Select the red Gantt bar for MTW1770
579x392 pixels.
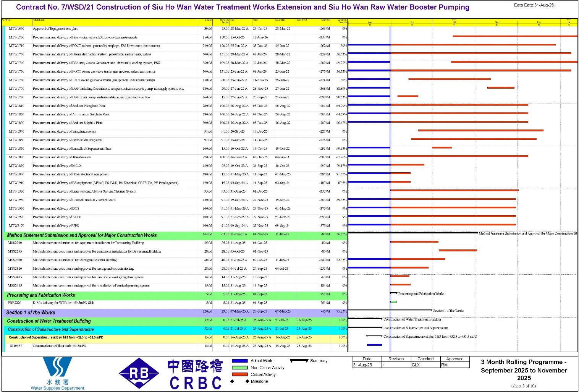(501, 88)
